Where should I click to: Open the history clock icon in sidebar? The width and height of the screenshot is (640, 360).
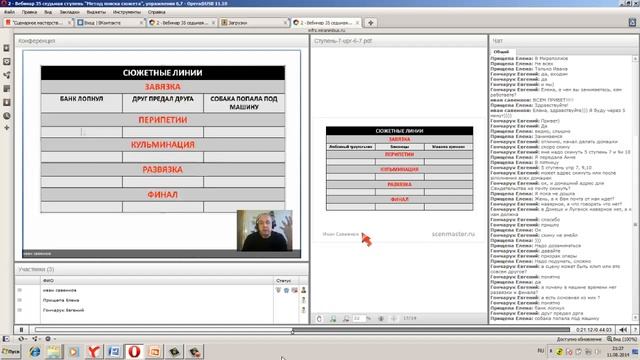[x=7, y=116]
